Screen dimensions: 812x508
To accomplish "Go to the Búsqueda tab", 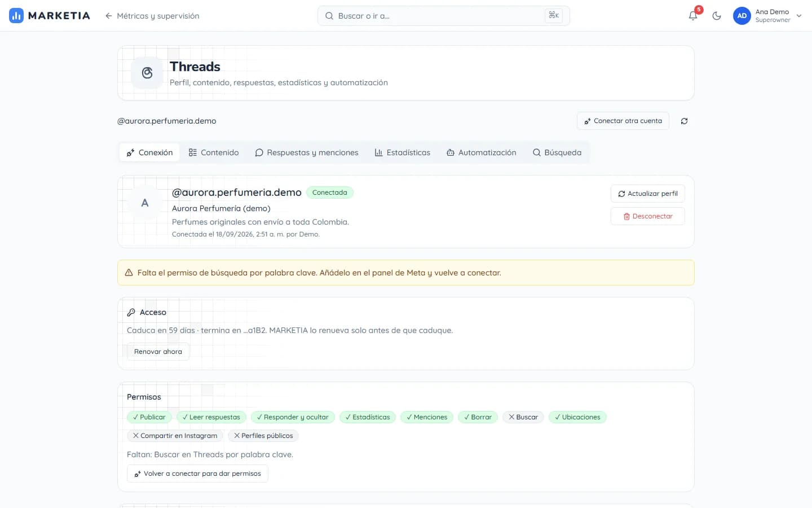I will tap(557, 152).
